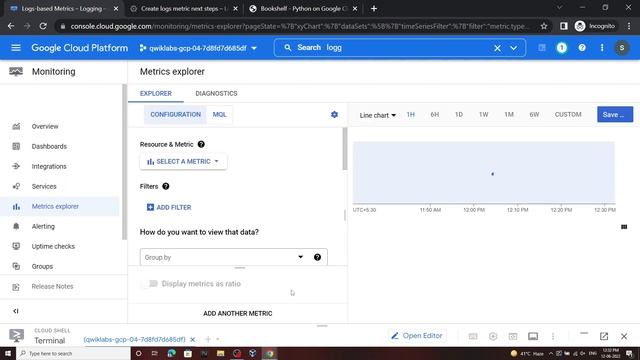
Task: Open Services in the Monitoring sidebar
Action: point(44,187)
